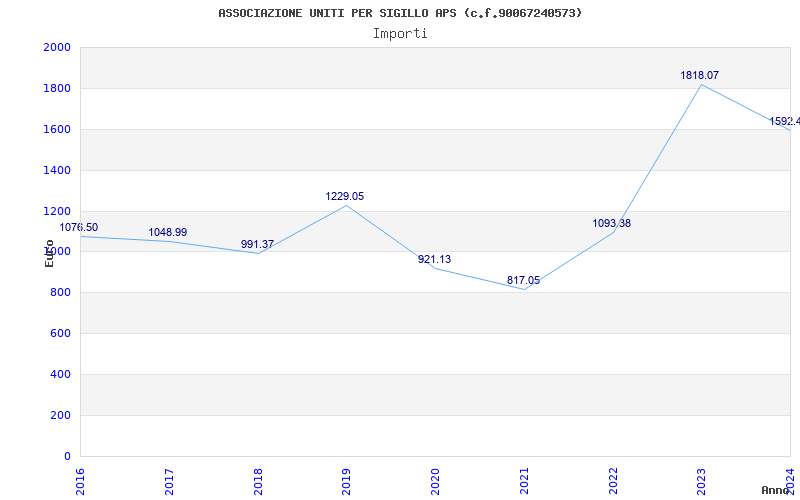800x500 pixels.
Task: Click the 1800 y-axis value
Action: click(x=57, y=88)
